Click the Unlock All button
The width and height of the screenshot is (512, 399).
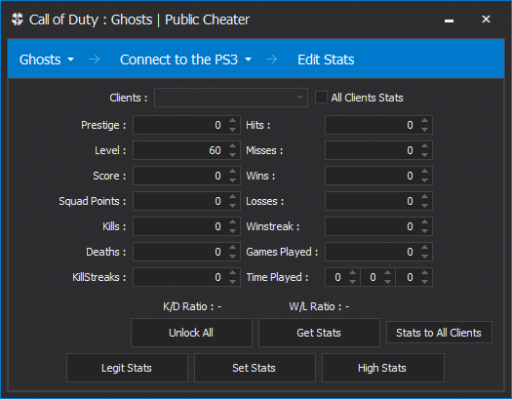point(191,332)
